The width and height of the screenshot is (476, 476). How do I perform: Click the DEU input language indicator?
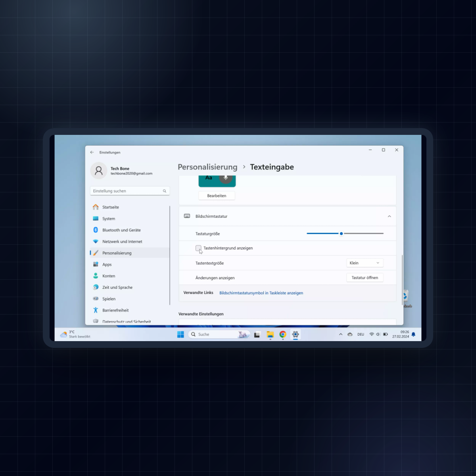click(361, 334)
